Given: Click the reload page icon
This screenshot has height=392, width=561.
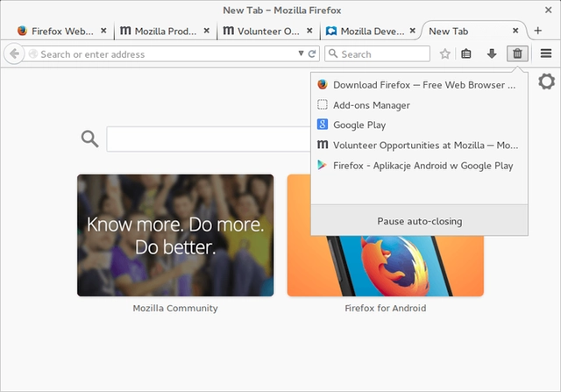Looking at the screenshot, I should coord(312,53).
